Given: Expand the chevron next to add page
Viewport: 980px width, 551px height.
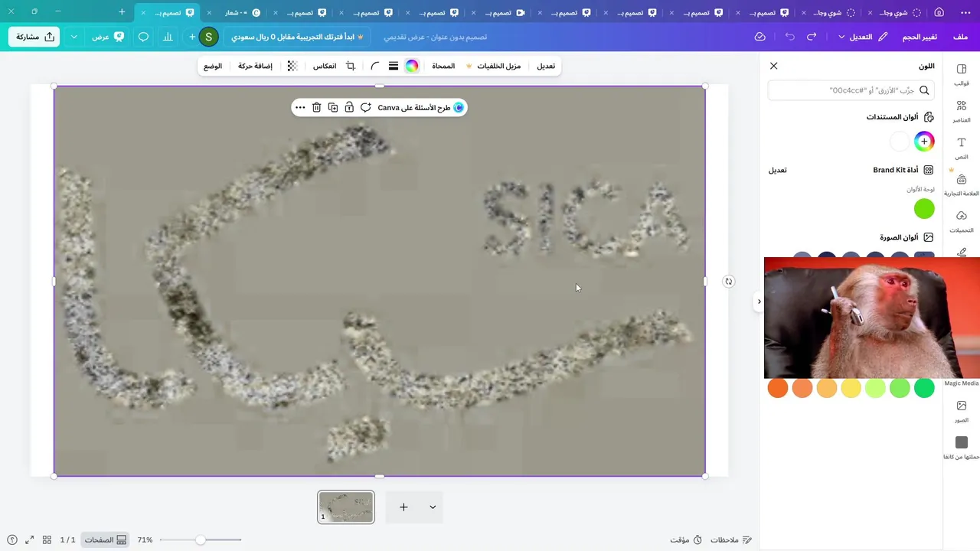Looking at the screenshot, I should [x=433, y=507].
